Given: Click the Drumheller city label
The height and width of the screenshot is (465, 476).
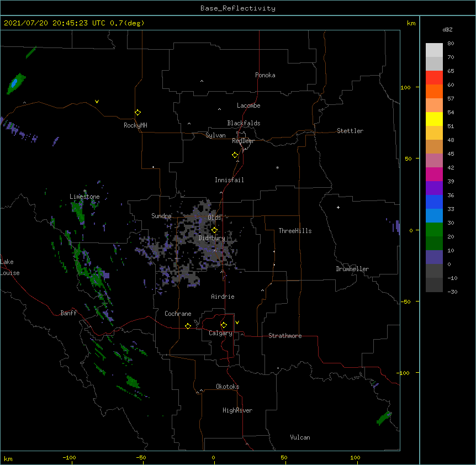Looking at the screenshot, I should point(352,269).
